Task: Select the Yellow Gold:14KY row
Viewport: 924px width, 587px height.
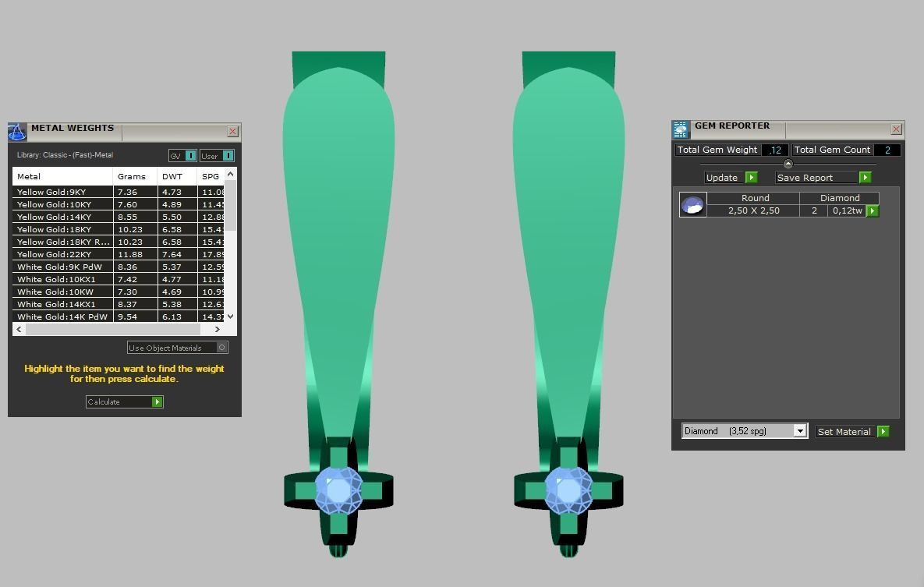Action: 119,217
